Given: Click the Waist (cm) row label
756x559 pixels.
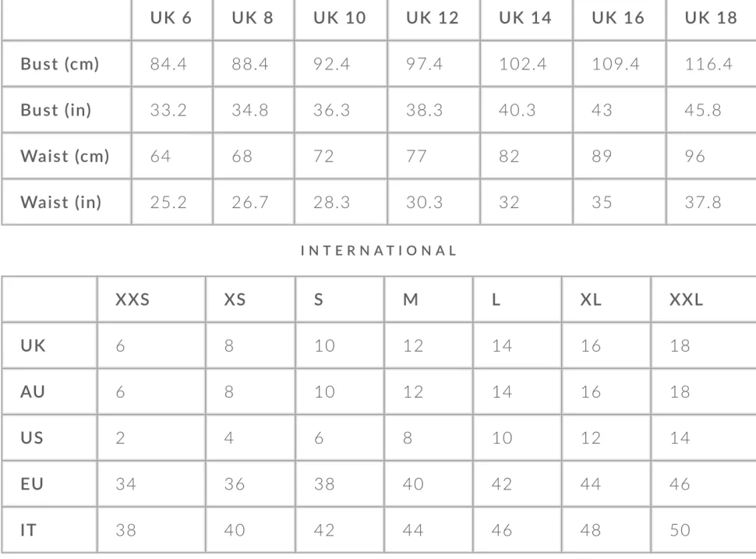Looking at the screenshot, I should point(65,156).
